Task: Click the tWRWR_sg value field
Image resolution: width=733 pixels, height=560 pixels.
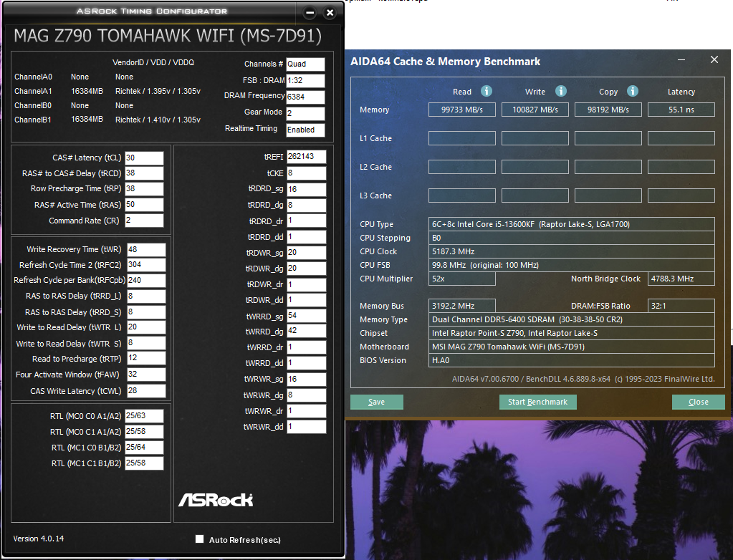Action: (306, 380)
